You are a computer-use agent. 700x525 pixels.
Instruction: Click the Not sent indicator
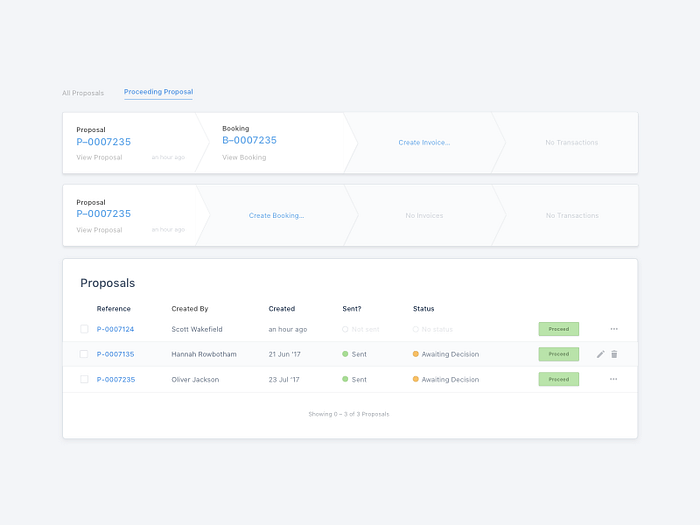(x=361, y=329)
